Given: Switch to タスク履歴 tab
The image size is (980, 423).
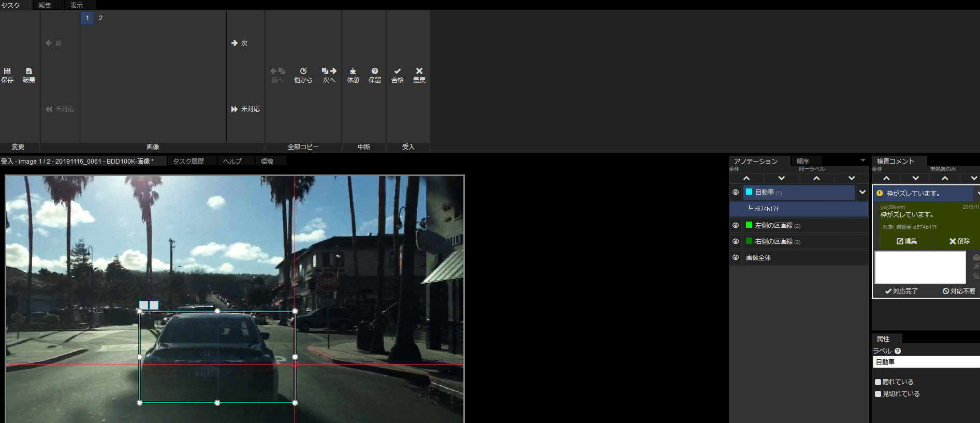Looking at the screenshot, I should point(188,162).
